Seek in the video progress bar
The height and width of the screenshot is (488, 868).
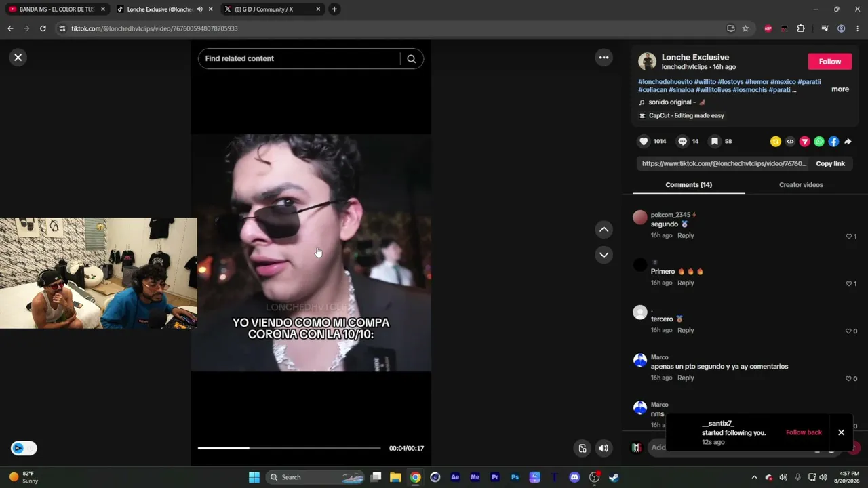(x=289, y=448)
